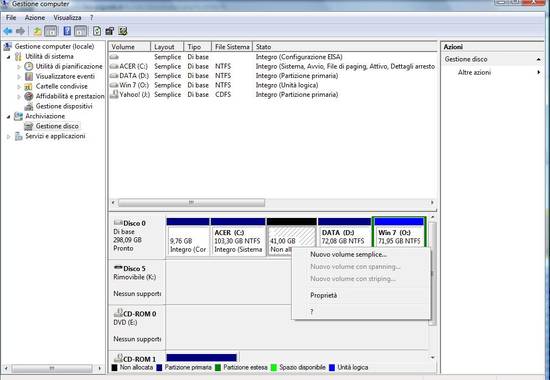Click the drive icon beside DATA (D:) in list
The width and height of the screenshot is (550, 380).
tap(114, 76)
